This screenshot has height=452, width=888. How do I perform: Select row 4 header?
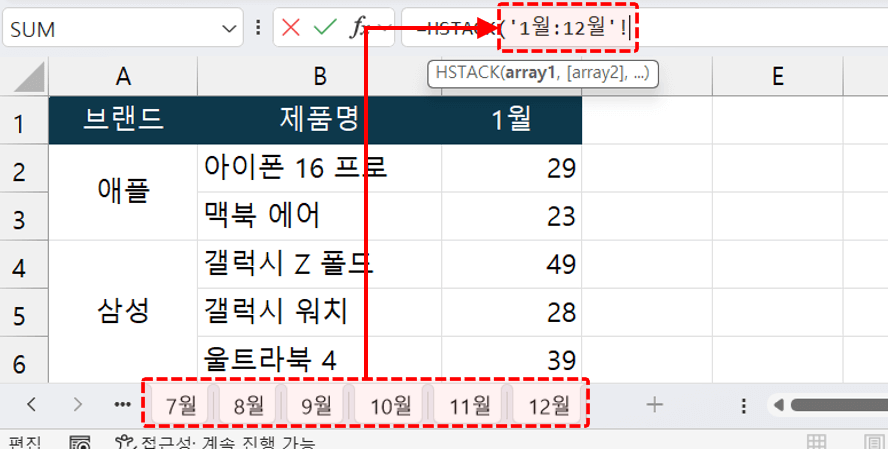tap(24, 265)
